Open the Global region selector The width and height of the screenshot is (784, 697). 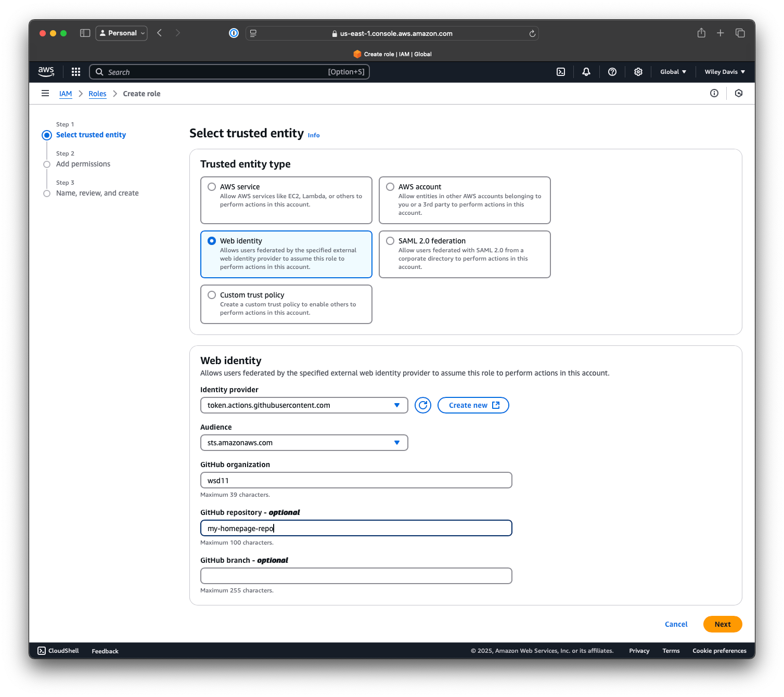coord(673,72)
